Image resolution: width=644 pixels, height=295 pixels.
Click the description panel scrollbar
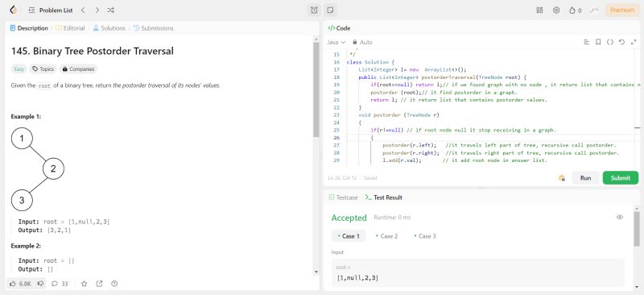[316, 89]
